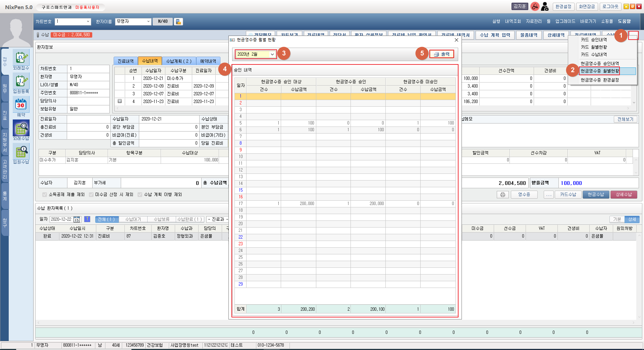Click the 외래접수 sidebar icon
Viewport: 644px width, 350px height.
pos(21,58)
